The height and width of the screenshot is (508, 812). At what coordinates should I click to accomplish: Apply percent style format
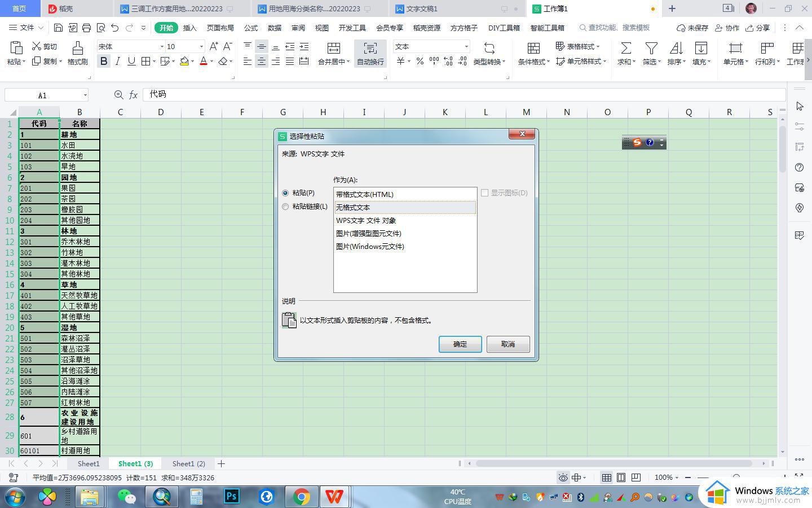click(420, 61)
